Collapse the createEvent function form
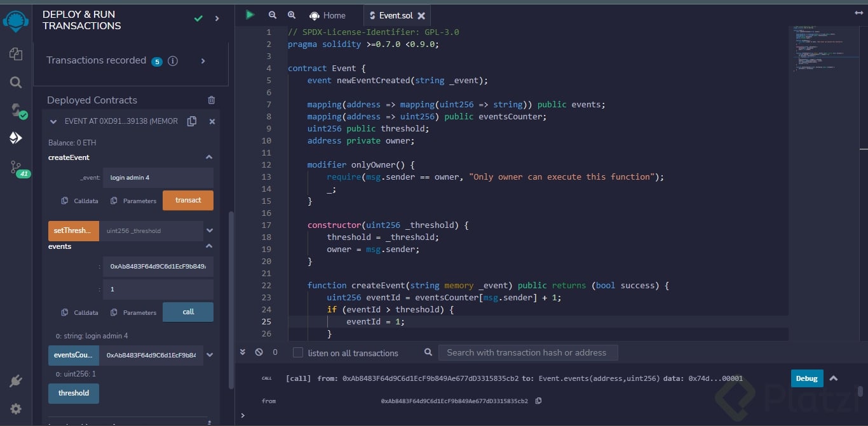The width and height of the screenshot is (868, 426). (x=208, y=157)
